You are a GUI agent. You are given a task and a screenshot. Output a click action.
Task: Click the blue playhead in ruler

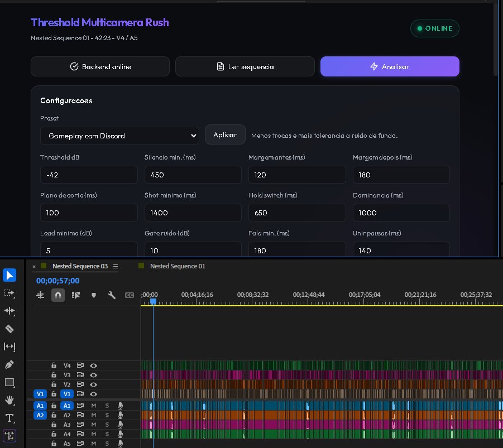154,301
